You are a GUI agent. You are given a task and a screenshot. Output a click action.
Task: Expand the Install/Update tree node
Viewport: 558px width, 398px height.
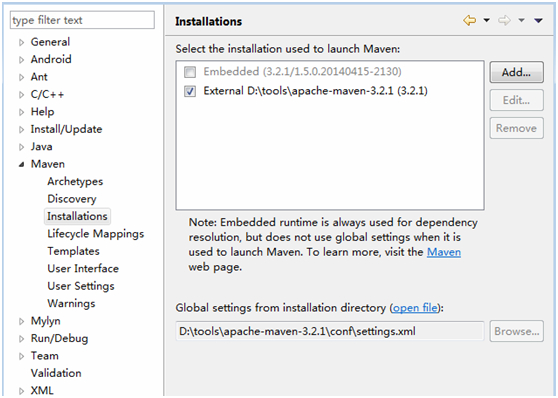click(21, 130)
